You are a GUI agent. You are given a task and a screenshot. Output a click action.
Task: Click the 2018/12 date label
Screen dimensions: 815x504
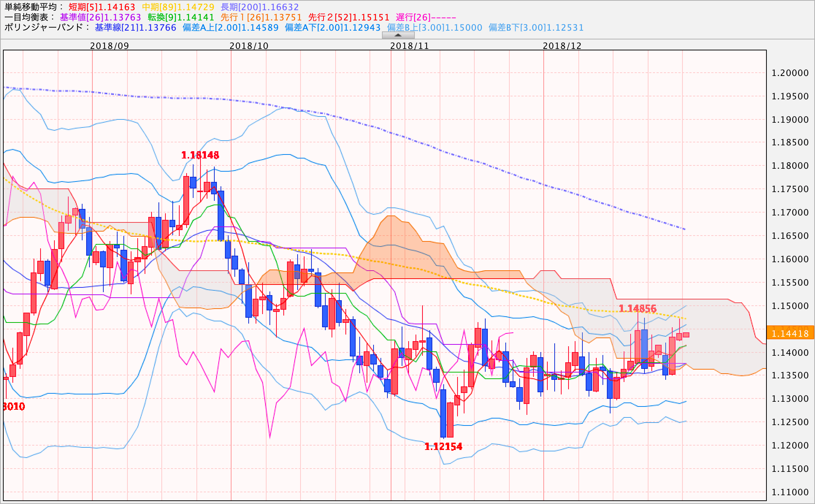(562, 46)
